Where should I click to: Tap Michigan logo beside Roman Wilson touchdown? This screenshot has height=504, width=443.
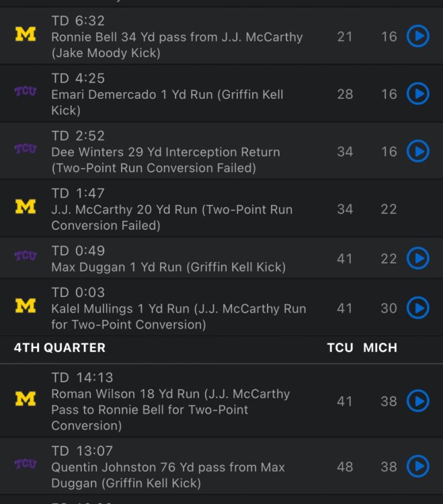(26, 399)
